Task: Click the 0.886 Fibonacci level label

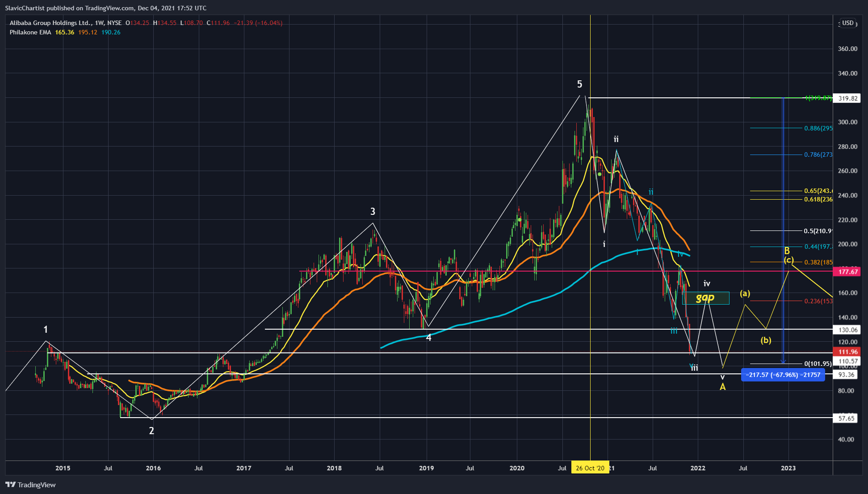Action: point(818,128)
